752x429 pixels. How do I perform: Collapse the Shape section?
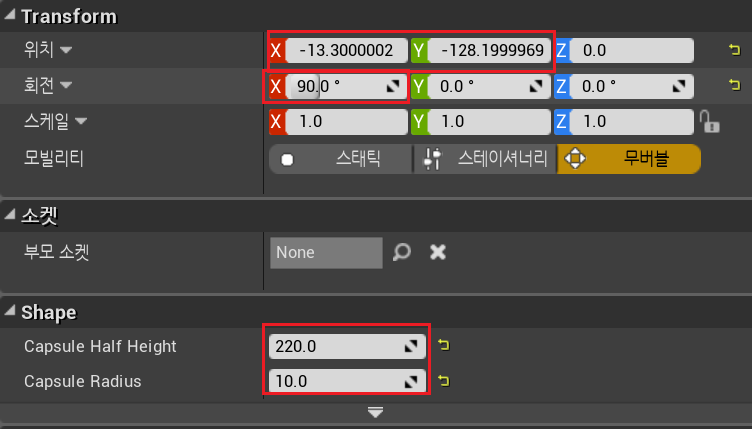[x=10, y=311]
